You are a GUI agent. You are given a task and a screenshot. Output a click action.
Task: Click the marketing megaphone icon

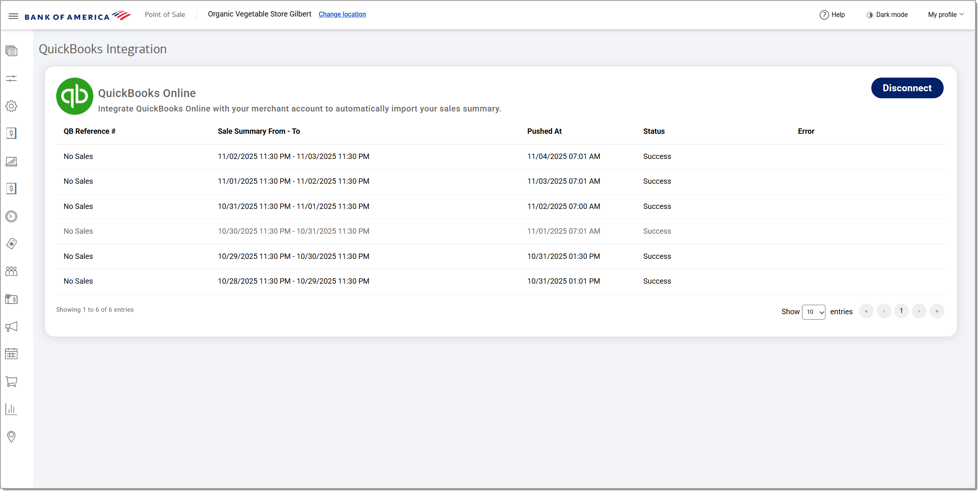point(12,327)
